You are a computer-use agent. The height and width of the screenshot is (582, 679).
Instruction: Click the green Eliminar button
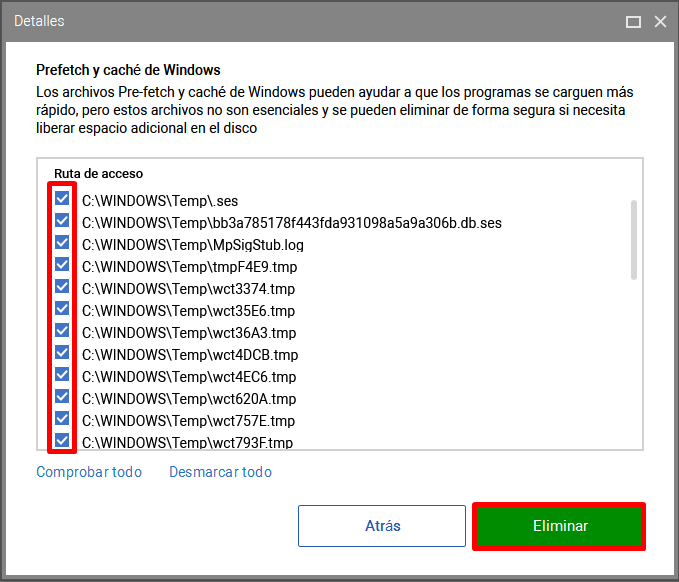click(559, 526)
